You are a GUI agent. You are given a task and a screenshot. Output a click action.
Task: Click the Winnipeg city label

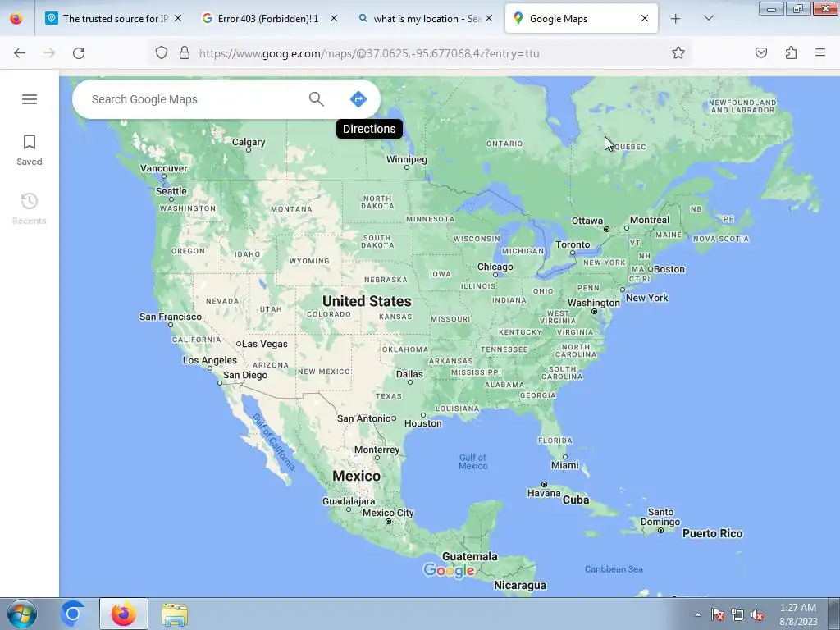[x=407, y=159]
